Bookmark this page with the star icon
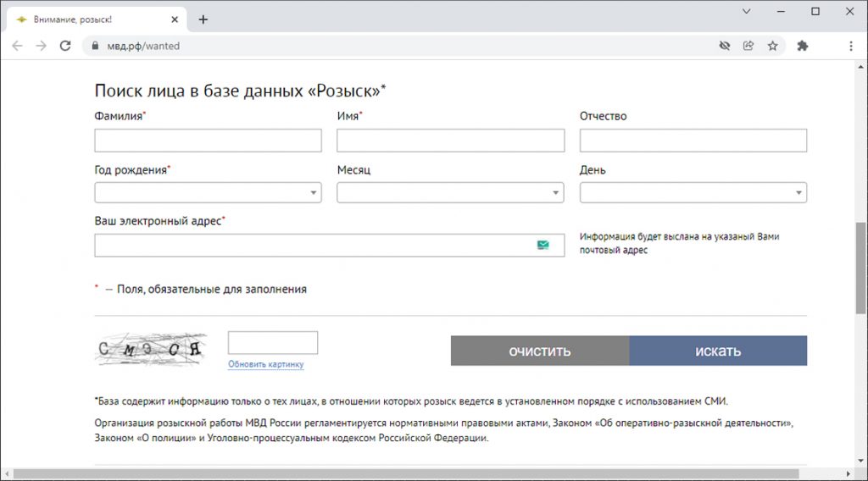Viewport: 868px width, 481px height. [772, 46]
